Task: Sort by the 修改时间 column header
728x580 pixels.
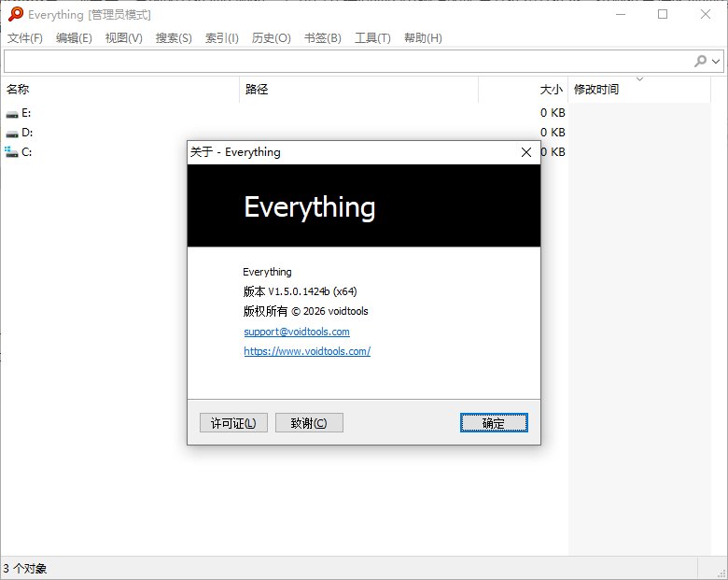Action: click(x=638, y=90)
